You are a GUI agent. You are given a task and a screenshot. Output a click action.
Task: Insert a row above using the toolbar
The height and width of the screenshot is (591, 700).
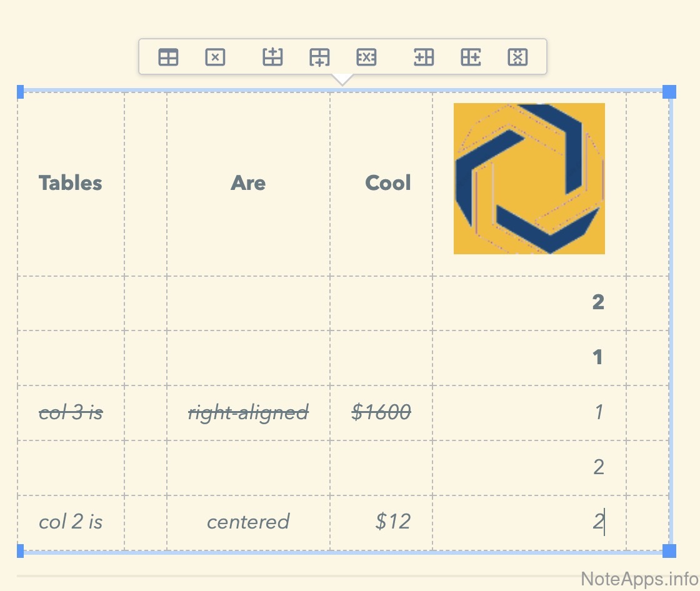click(x=272, y=57)
